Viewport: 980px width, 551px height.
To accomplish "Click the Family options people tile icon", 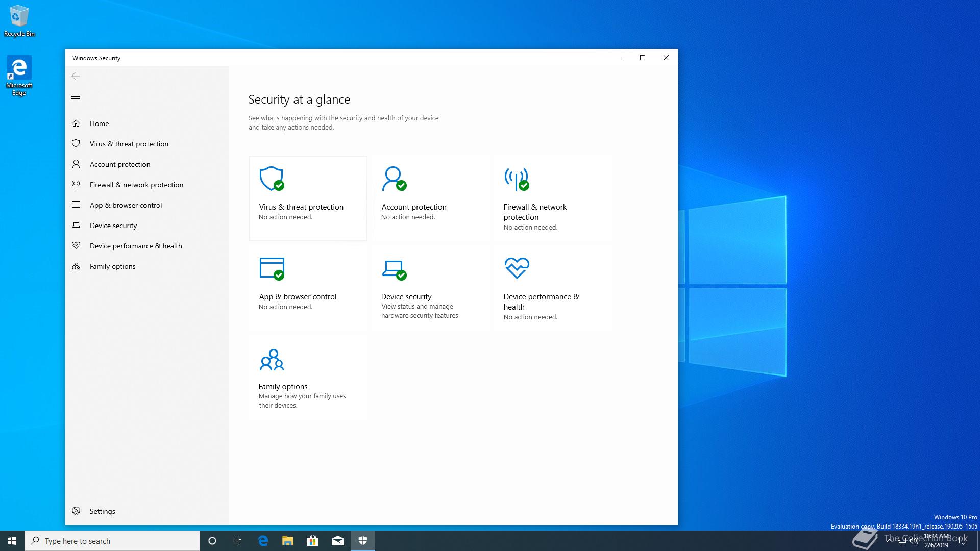I will [x=272, y=360].
